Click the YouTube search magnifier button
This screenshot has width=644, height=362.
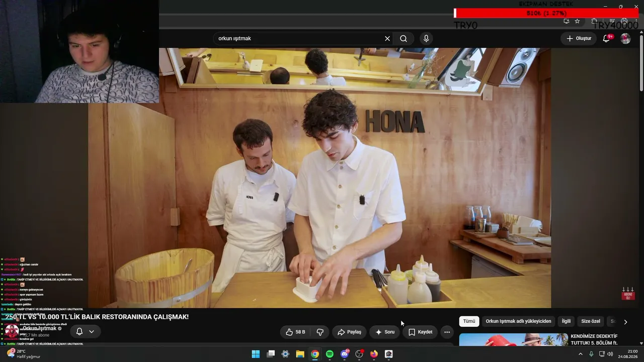click(404, 39)
